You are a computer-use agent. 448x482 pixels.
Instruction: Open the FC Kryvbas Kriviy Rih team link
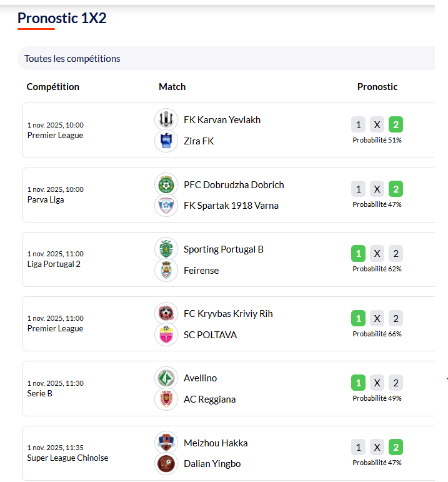point(228,314)
